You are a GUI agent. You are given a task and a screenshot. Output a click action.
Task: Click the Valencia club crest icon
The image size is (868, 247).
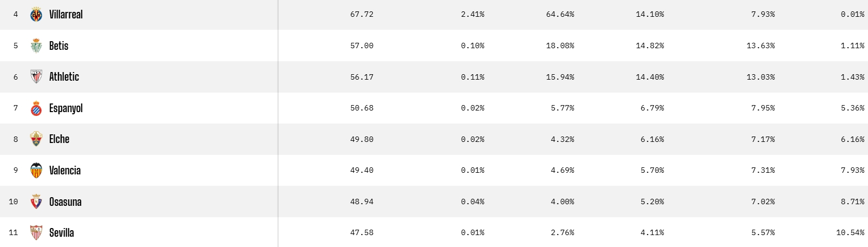36,171
